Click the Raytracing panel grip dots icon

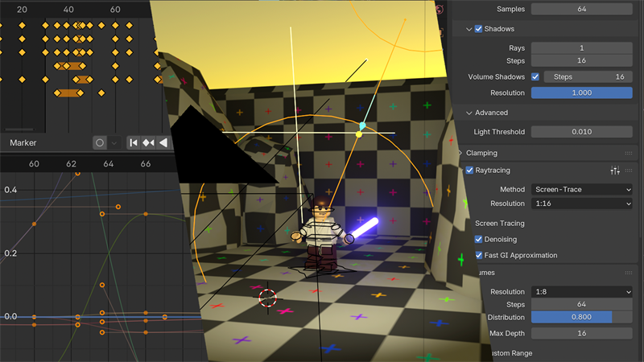pos(628,171)
